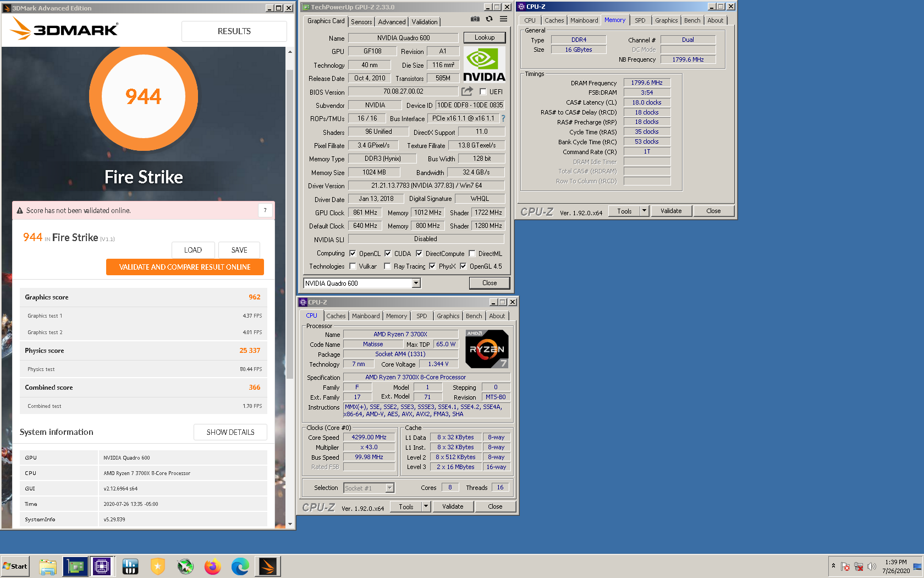
Task: Switch to CPU-Z taskbar button
Action: (102, 566)
